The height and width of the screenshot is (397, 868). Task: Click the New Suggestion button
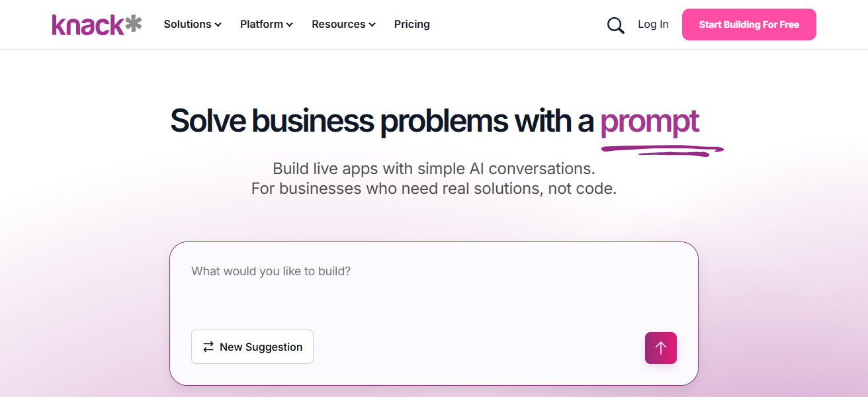[x=252, y=347]
